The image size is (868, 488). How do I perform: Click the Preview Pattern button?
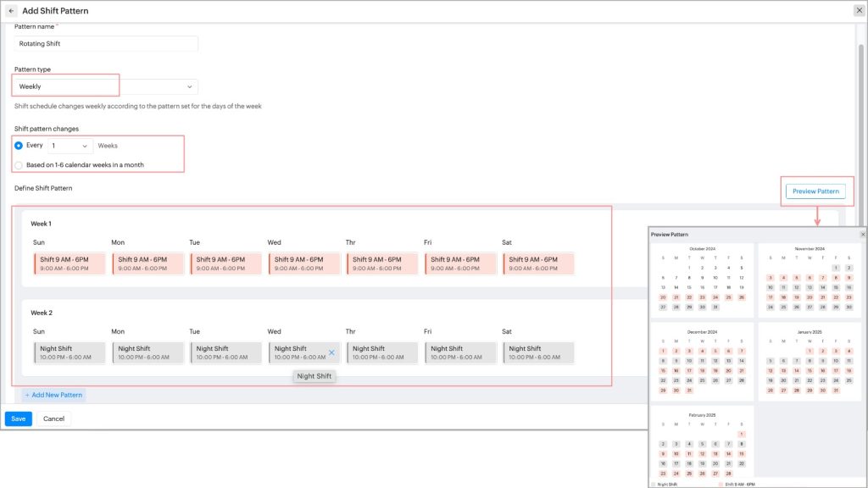click(815, 191)
